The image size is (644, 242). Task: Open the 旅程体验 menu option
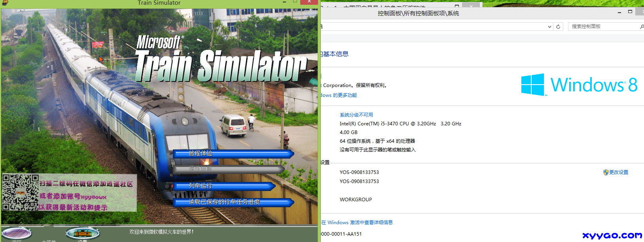[x=233, y=154]
